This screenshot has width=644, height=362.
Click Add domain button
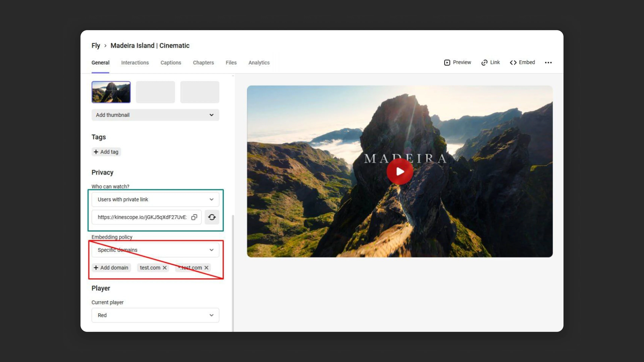pyautogui.click(x=111, y=268)
